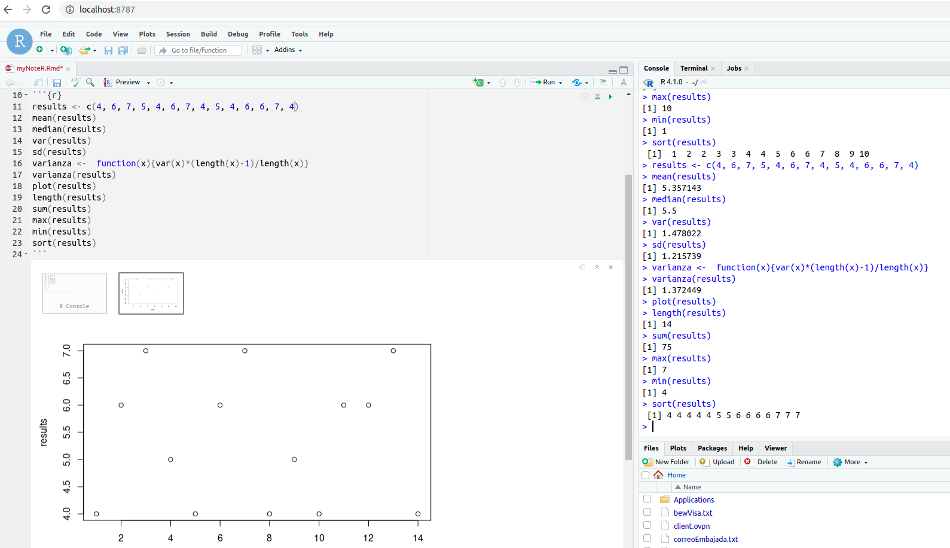Viewport: 950px width, 548px height.
Task: Toggle the select-all checkbox beside Home
Action: [x=645, y=475]
